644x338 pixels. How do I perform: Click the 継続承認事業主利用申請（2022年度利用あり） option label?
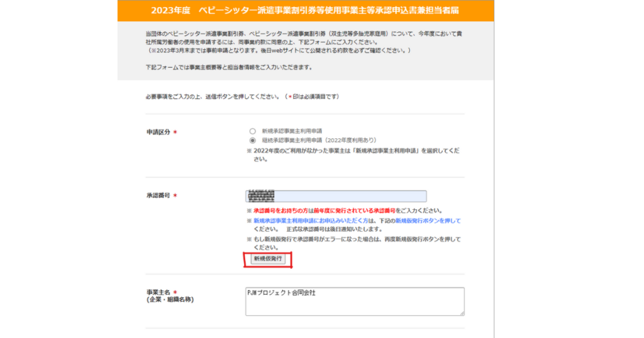[319, 140]
